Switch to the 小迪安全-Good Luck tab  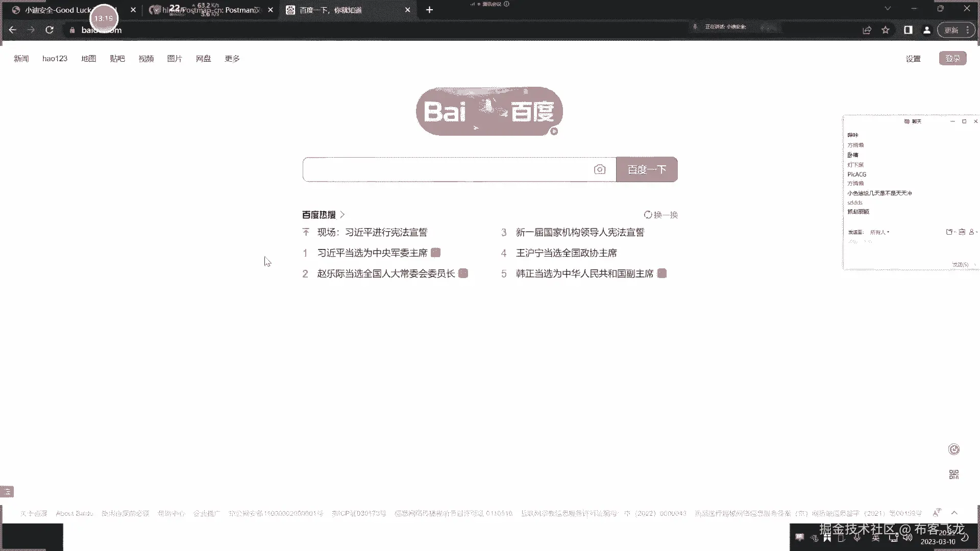pos(56,10)
